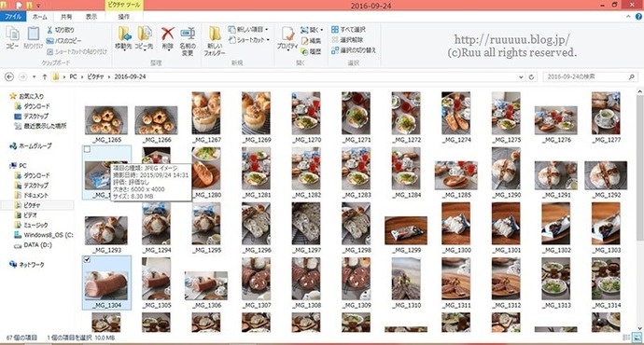The image size is (644, 345).
Task: Click Select none in ribbon
Action: coord(347,40)
